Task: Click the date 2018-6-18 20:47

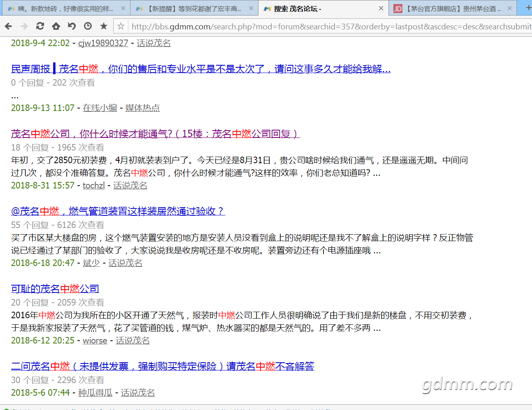Action: (43, 263)
